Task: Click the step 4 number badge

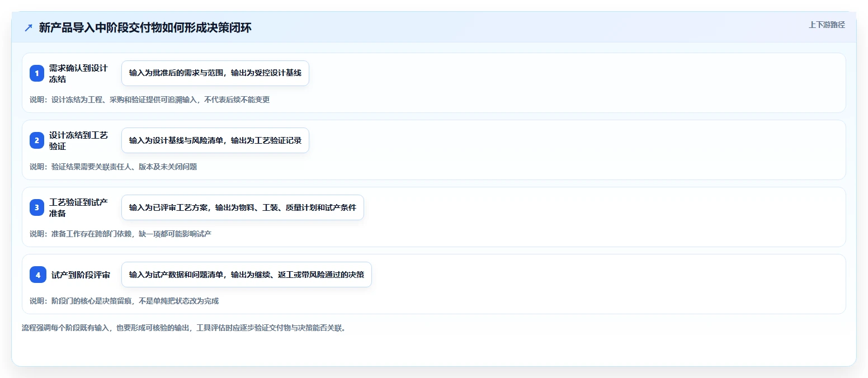Action: coord(38,275)
